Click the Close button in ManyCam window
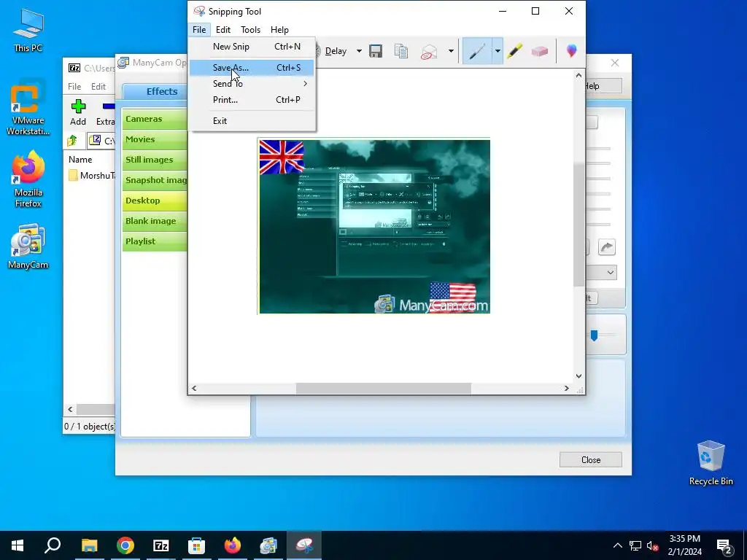The image size is (747, 560). [591, 460]
